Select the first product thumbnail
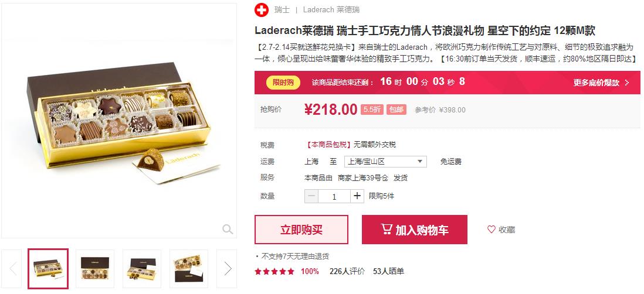The image size is (644, 294). [x=48, y=269]
